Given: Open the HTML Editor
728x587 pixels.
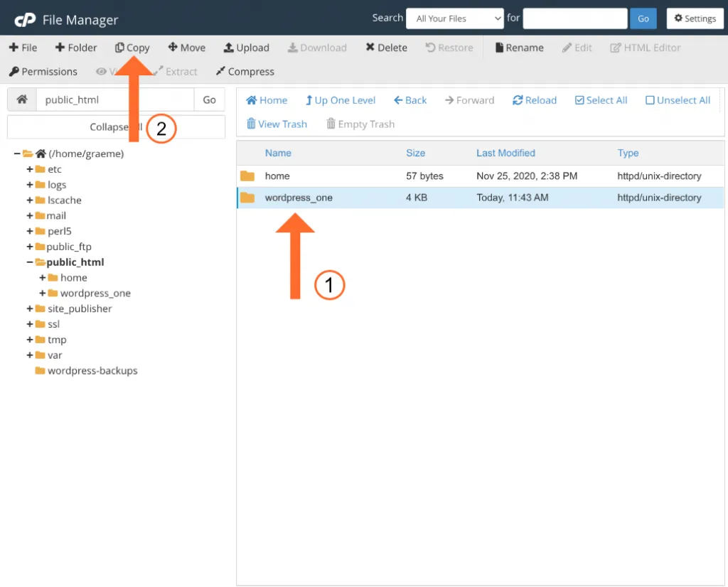Looking at the screenshot, I should 646,48.
